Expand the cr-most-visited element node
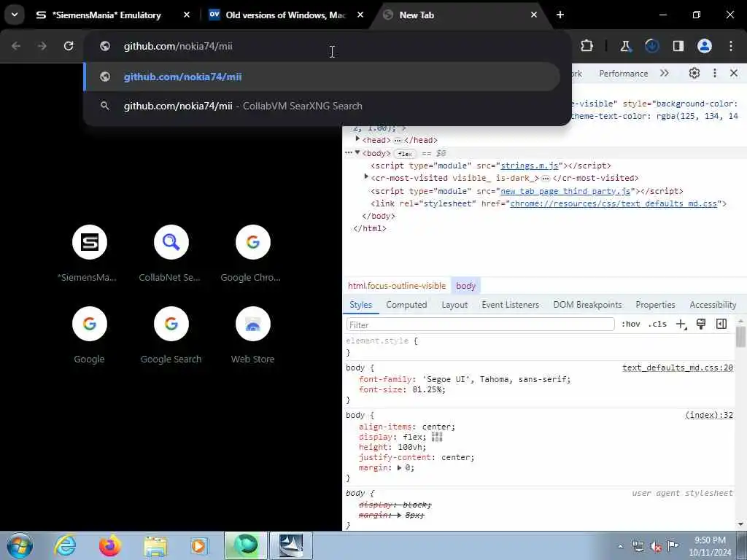Viewport: 747px width, 560px height. tap(366, 177)
